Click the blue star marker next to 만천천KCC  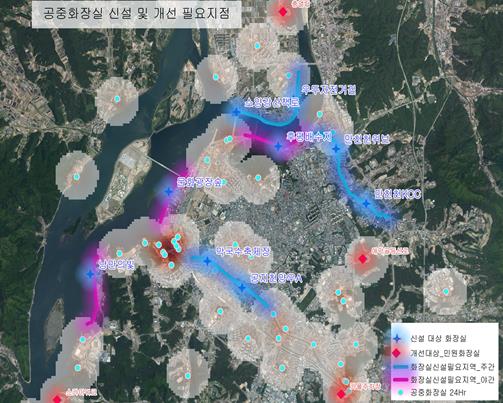click(366, 203)
